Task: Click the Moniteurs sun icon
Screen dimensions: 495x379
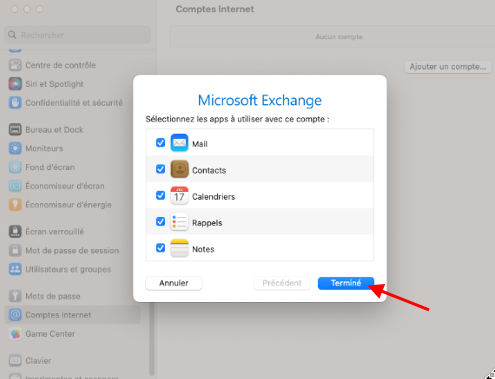Action: pyautogui.click(x=15, y=148)
